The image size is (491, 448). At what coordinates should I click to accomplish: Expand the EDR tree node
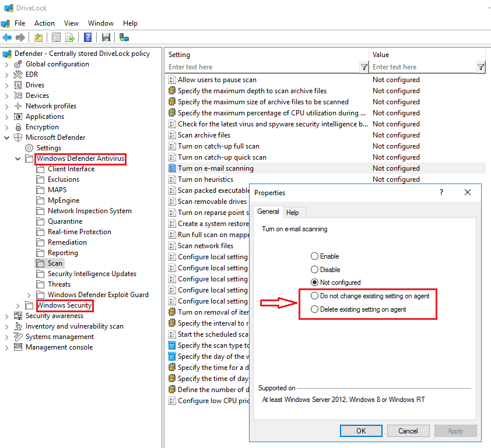7,75
